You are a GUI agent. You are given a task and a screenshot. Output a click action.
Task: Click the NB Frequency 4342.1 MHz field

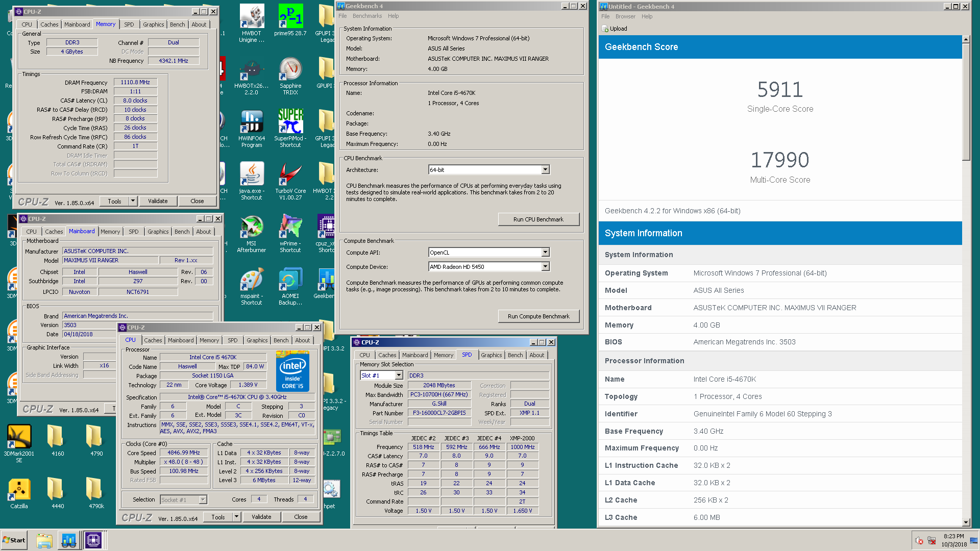tap(174, 61)
